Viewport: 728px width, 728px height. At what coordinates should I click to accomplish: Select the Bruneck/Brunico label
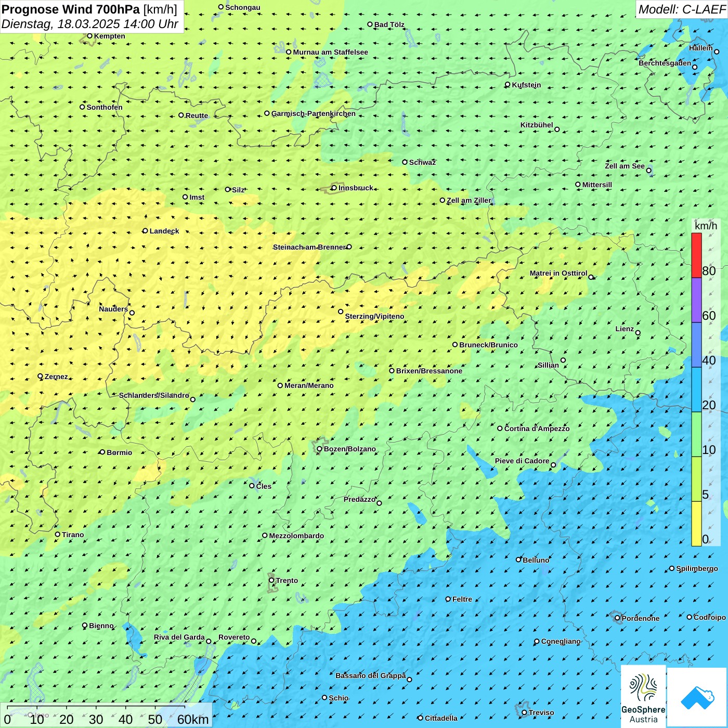488,345
